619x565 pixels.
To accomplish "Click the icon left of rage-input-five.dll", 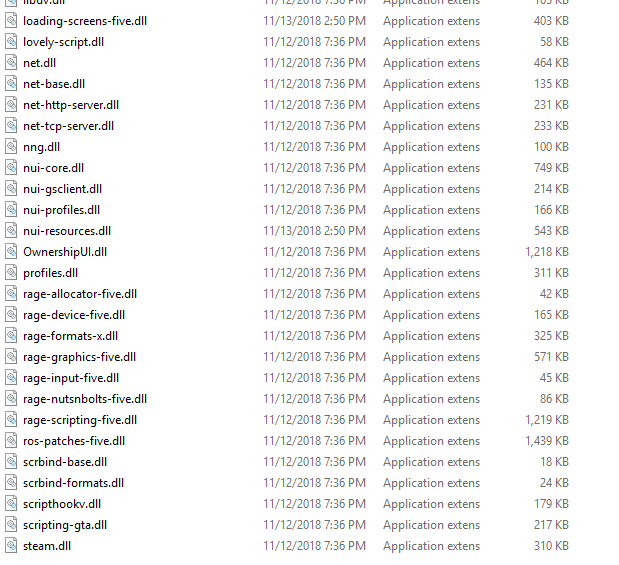I will 11,378.
